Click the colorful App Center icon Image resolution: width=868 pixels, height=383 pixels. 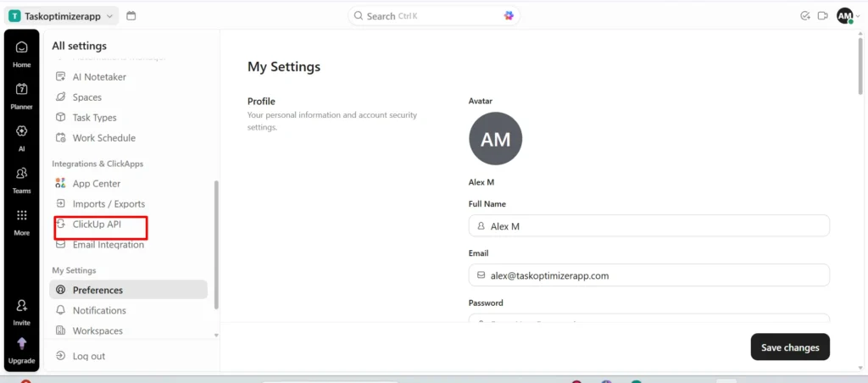(61, 183)
